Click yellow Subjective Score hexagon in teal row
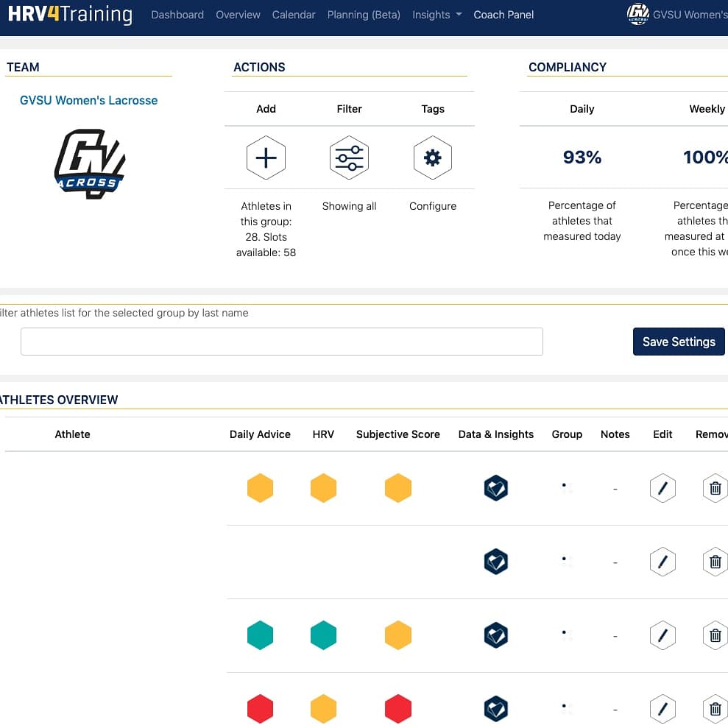The width and height of the screenshot is (728, 728). point(398,635)
